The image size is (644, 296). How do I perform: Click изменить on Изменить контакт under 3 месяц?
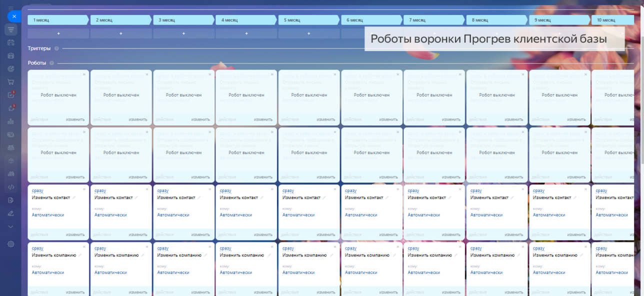click(200, 234)
